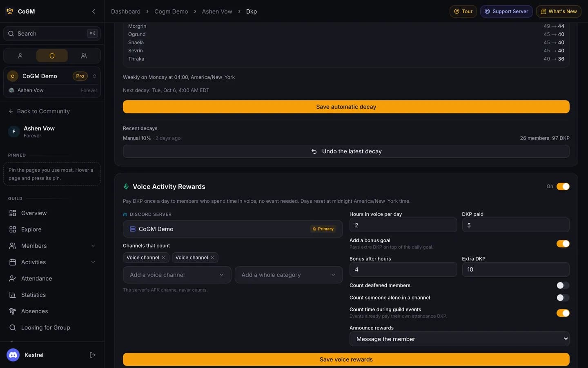Click the Primary crown badge
Viewport: 588px width, 368px height.
point(323,229)
